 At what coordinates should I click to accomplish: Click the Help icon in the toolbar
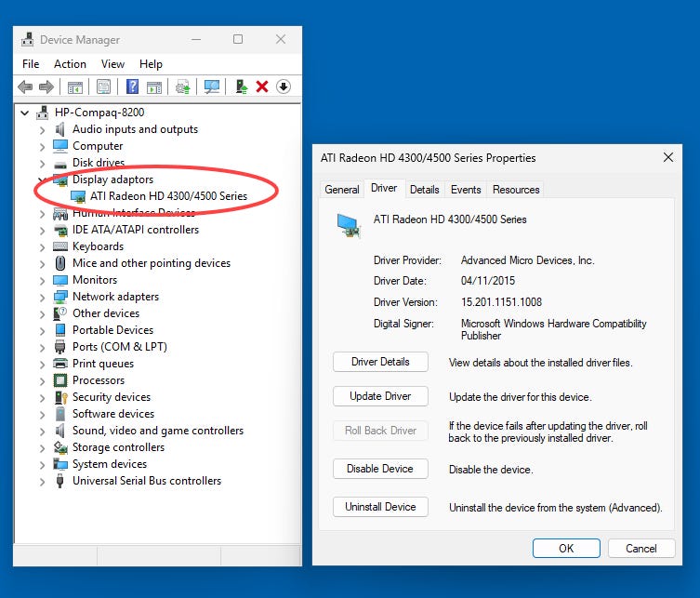tap(132, 86)
